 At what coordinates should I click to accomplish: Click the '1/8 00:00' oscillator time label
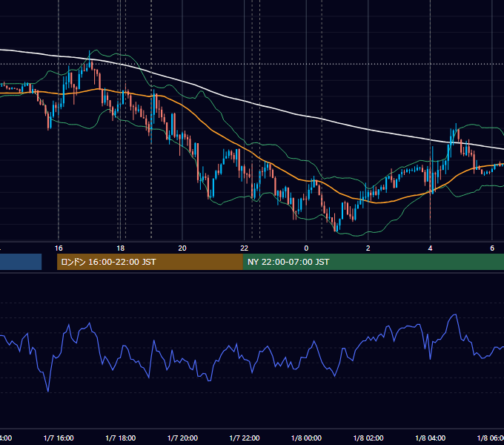click(306, 438)
